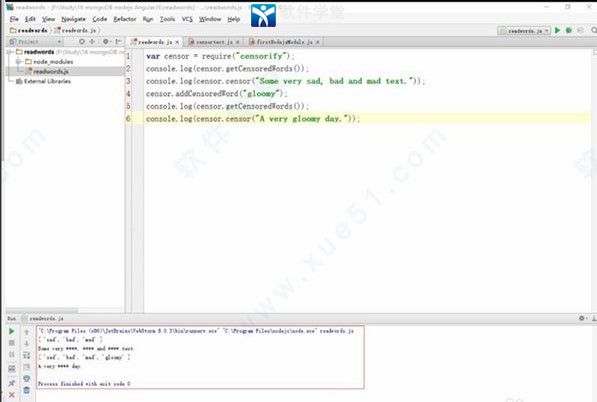The height and width of the screenshot is (402, 597).
Task: Run readwords.js with the top toolbar play button
Action: [557, 30]
